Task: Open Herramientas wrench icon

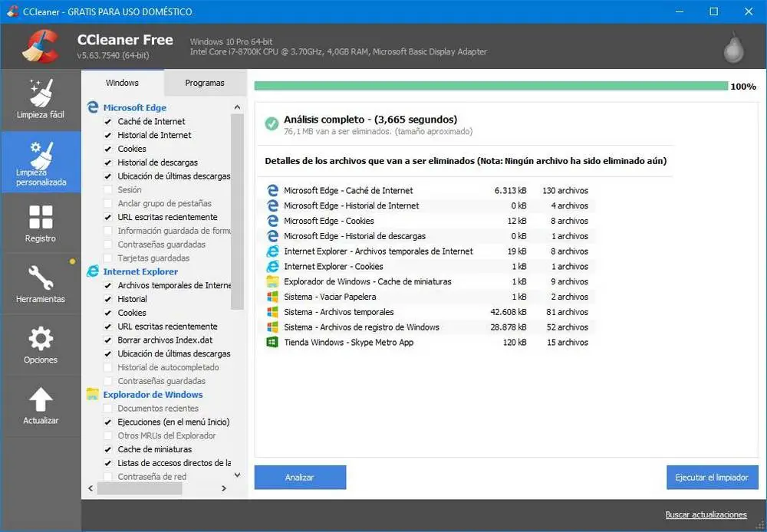Action: [41, 277]
